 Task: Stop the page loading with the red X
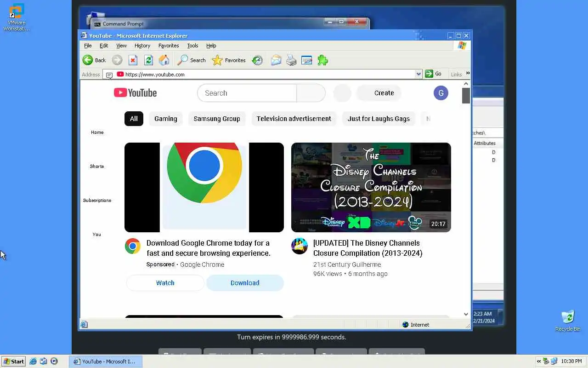pyautogui.click(x=133, y=60)
